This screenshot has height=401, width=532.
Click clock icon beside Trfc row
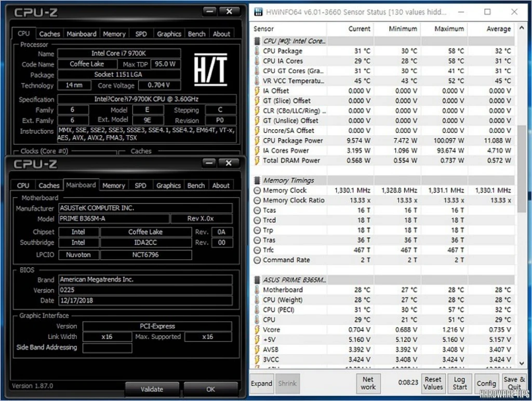pos(257,250)
